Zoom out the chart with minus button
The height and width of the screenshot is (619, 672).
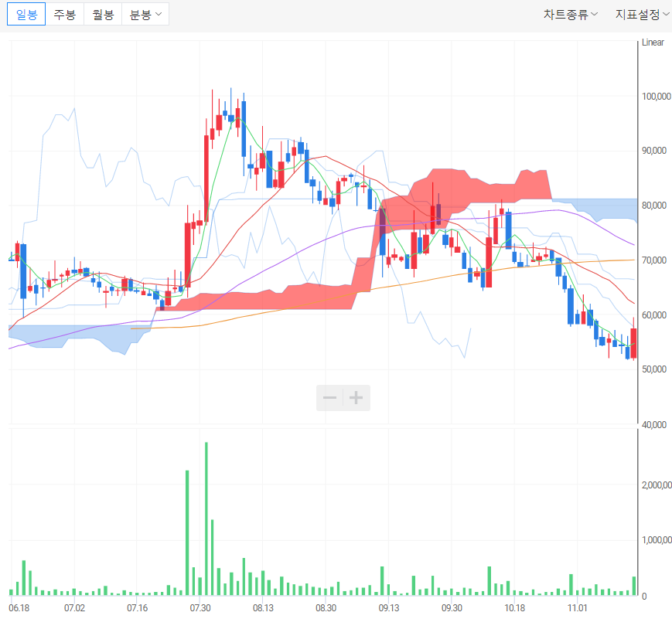[x=329, y=398]
